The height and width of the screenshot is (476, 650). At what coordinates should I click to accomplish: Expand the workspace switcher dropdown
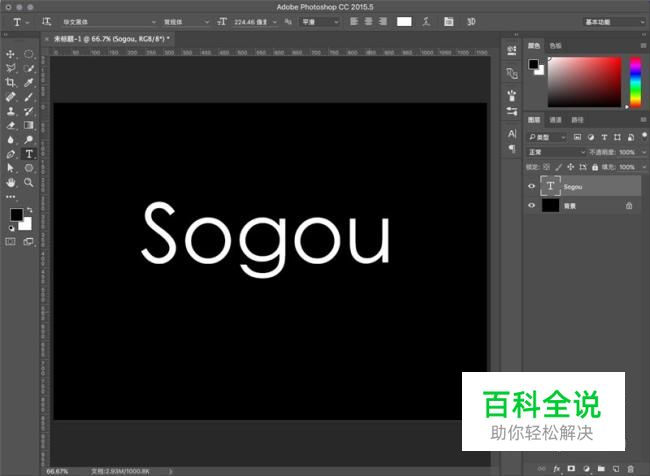(x=613, y=21)
